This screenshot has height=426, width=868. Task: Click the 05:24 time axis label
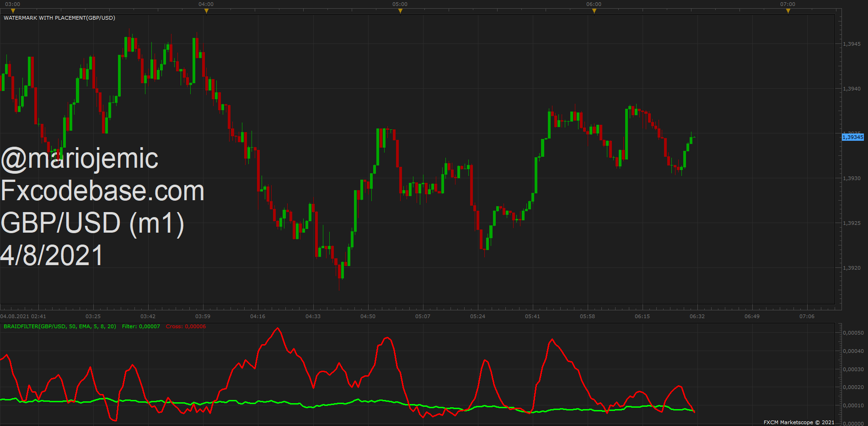pyautogui.click(x=477, y=316)
